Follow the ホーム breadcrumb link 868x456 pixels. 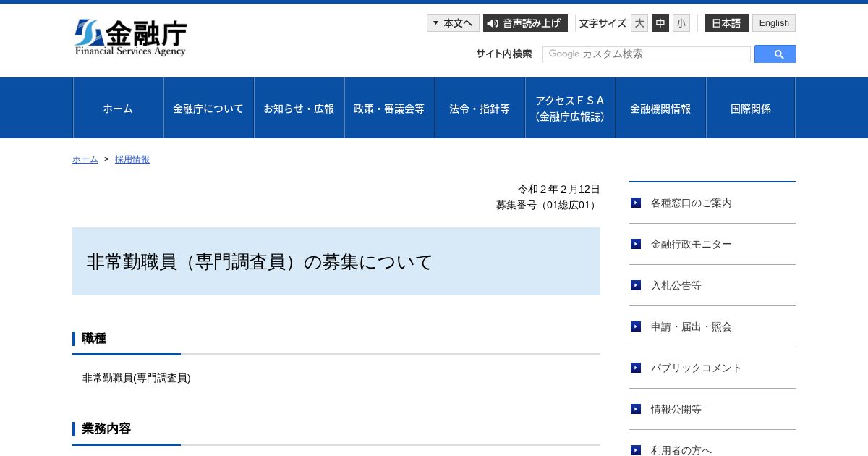click(85, 159)
